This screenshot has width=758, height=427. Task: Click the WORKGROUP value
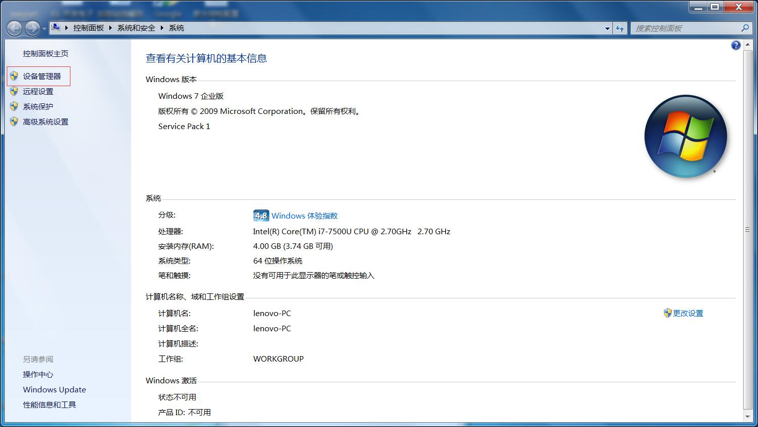[x=278, y=359]
